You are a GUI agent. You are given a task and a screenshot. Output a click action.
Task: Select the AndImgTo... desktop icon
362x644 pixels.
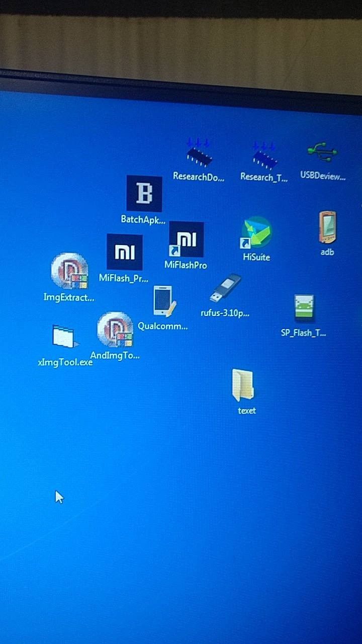coord(115,330)
